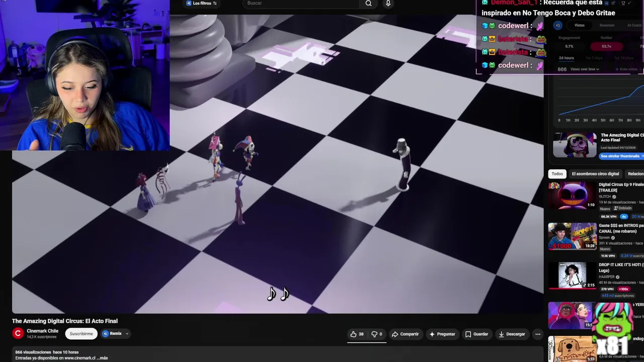Screen dimensions: 644x362
Task: Open the nintendogs video thumbnail
Action: pos(572,349)
